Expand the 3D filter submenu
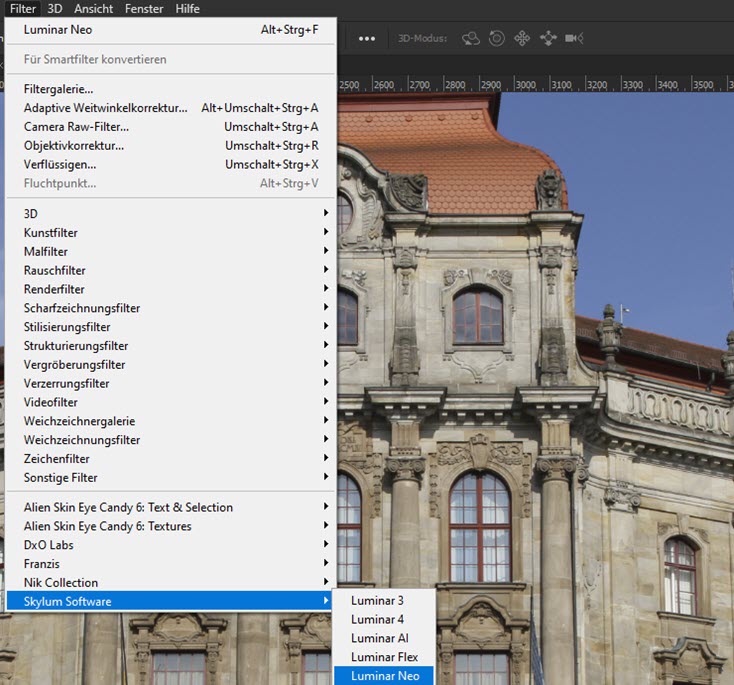Screen dimensions: 734x685 coord(171,214)
